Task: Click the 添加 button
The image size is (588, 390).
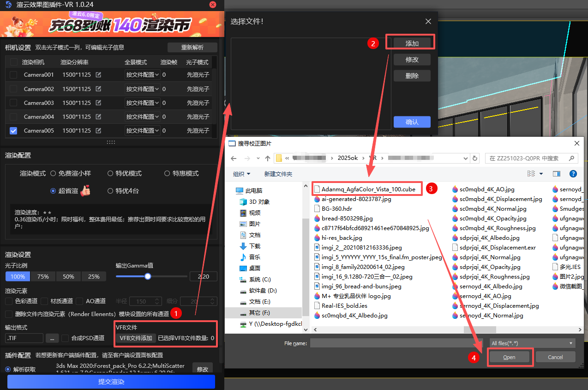Action: coord(412,43)
